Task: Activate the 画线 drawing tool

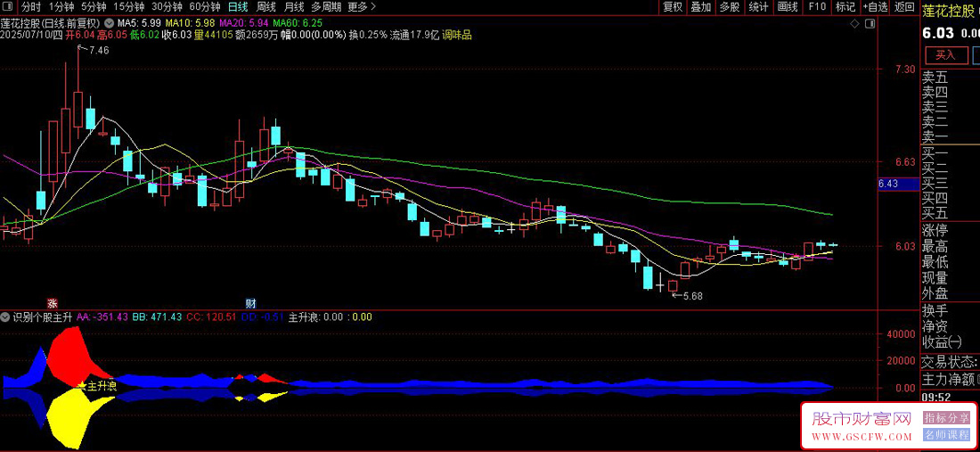Action: pyautogui.click(x=788, y=7)
